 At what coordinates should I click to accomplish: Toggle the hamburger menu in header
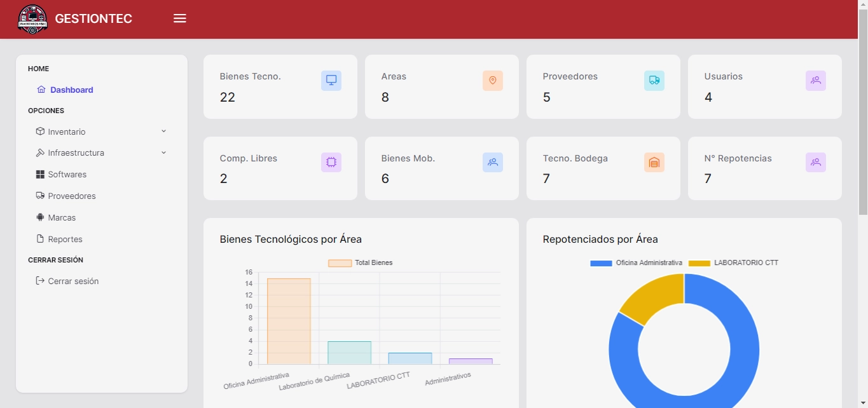click(180, 19)
